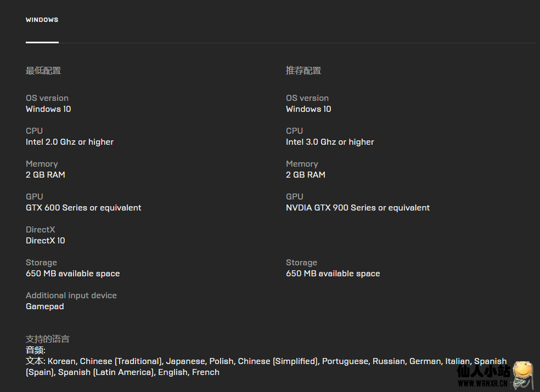Click the smiley mascot watermark icon
The height and width of the screenshot is (392, 540).
coord(523,375)
